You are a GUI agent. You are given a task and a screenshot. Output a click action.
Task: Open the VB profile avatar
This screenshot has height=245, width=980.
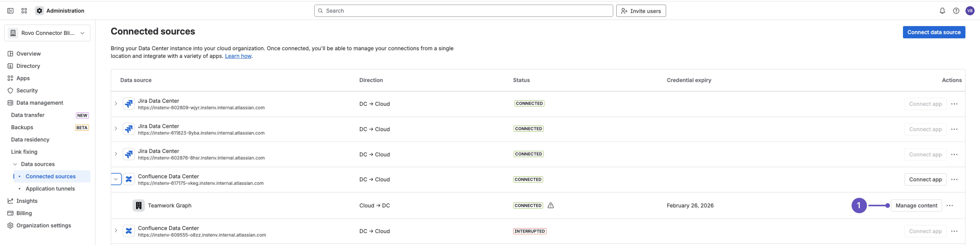[970, 11]
